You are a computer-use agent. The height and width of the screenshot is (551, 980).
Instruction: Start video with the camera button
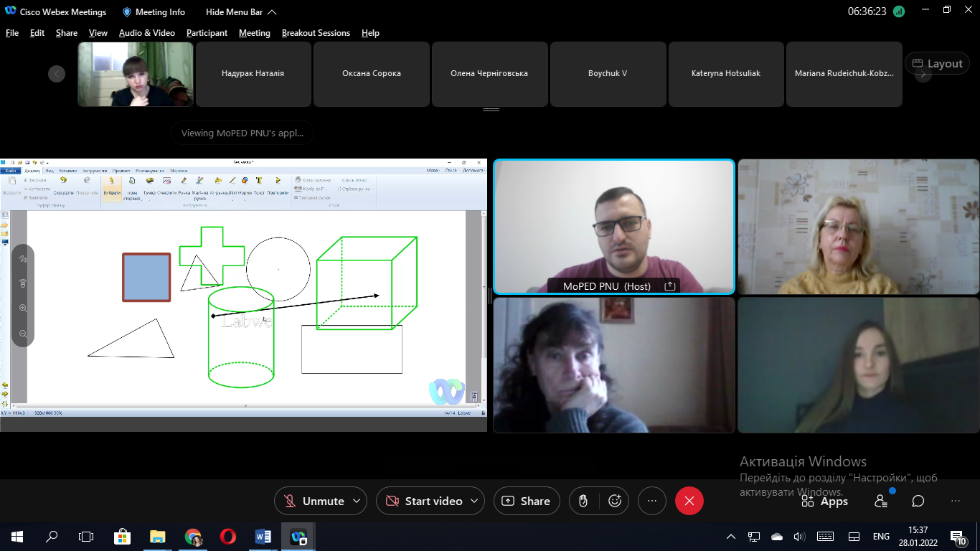(424, 501)
